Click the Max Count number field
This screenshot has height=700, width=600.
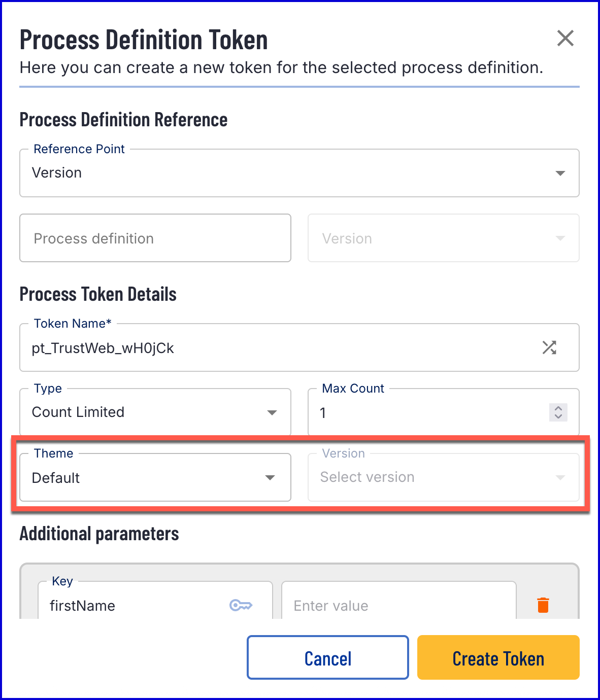(426, 413)
